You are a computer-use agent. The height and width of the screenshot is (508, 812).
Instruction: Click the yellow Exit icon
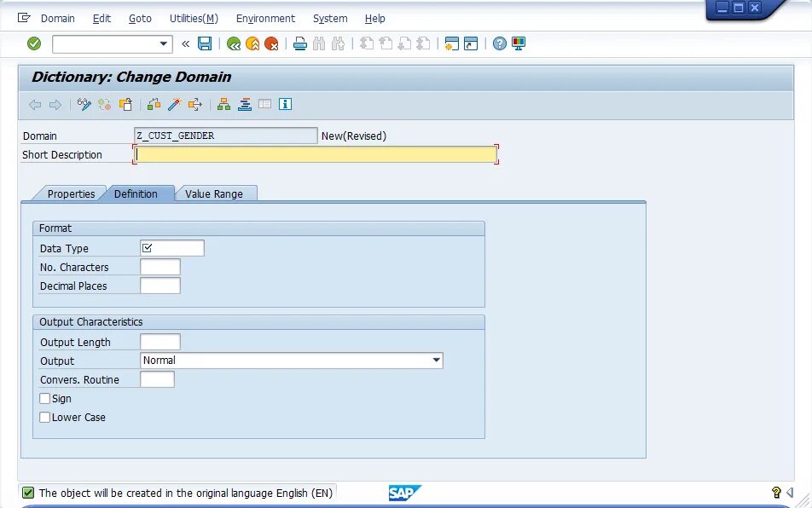252,44
